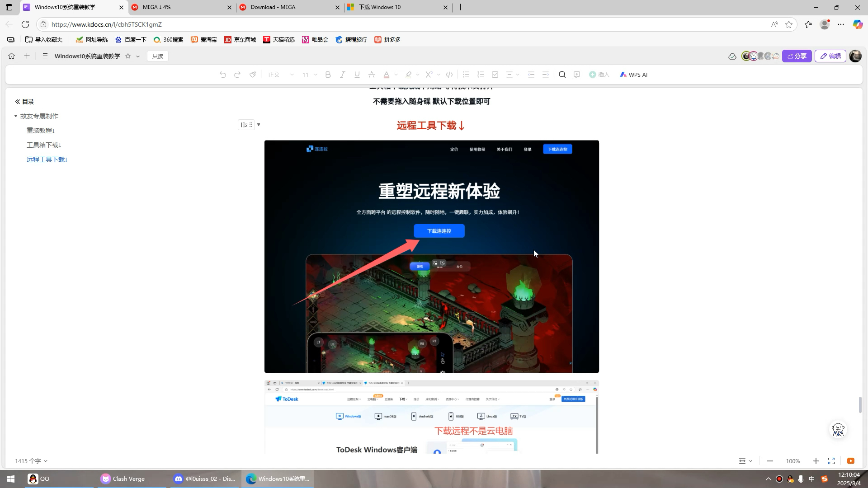The width and height of the screenshot is (868, 488).
Task: Create new document plus icon
Action: coord(27,56)
